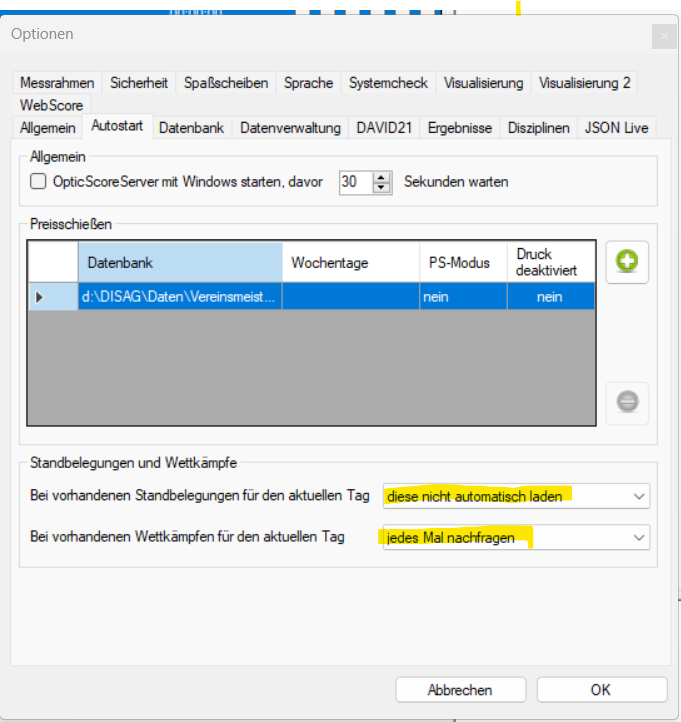Confirm settings with the OK button
681x722 pixels.
(x=600, y=690)
